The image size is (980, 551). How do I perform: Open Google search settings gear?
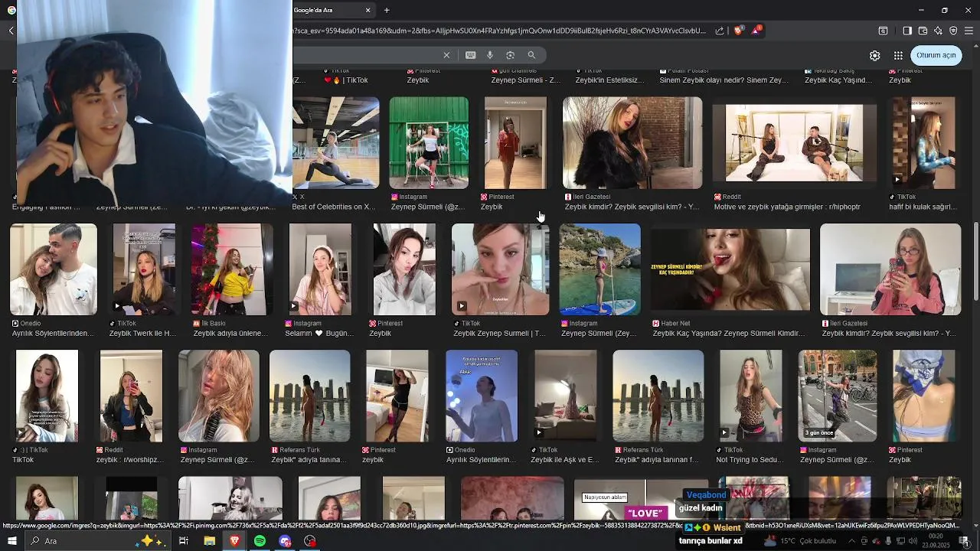(874, 55)
